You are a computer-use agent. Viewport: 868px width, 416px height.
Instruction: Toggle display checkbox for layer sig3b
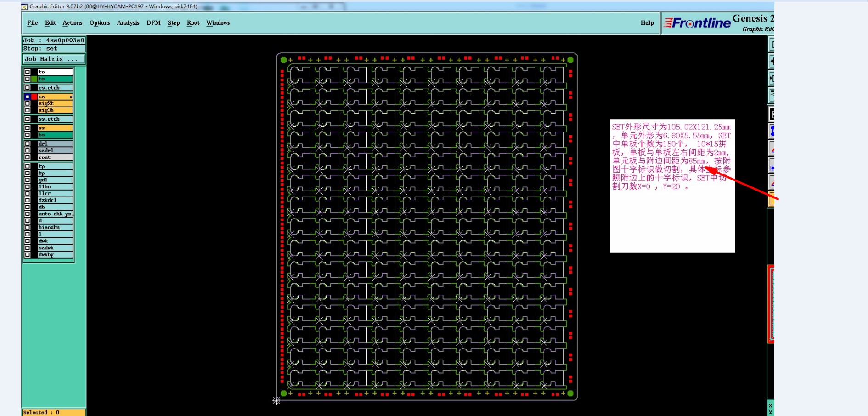[28, 110]
